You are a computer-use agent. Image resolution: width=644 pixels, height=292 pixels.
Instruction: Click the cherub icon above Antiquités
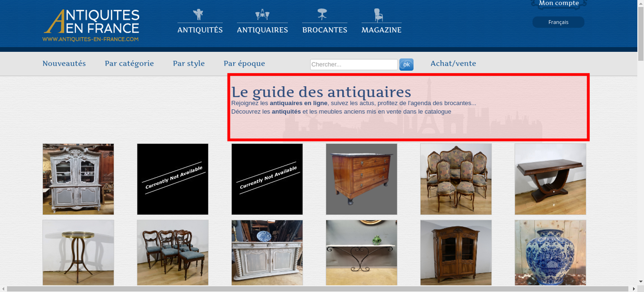pos(198,14)
